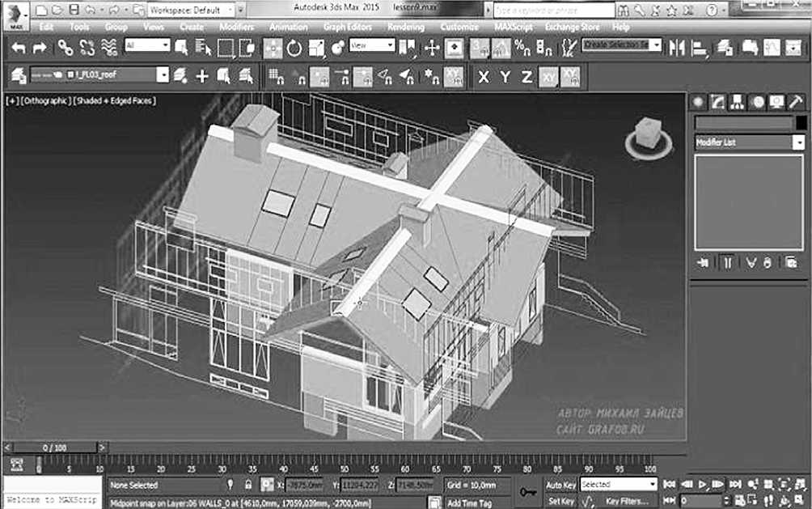Open the Manage Layers icon
Viewport: 812px width, 509px height.
[725, 49]
